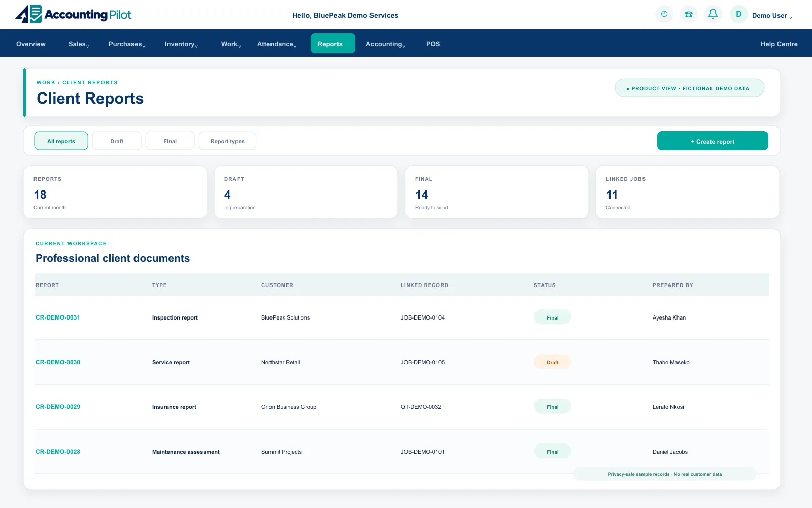The width and height of the screenshot is (812, 508).
Task: Click customer name Summit Projects
Action: tap(282, 452)
